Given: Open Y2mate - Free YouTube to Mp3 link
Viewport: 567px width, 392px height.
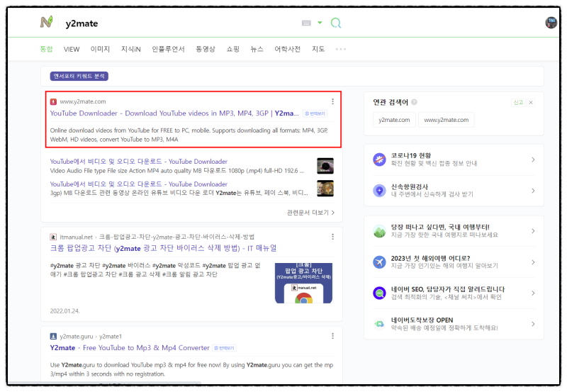Looking at the screenshot, I should [130, 348].
